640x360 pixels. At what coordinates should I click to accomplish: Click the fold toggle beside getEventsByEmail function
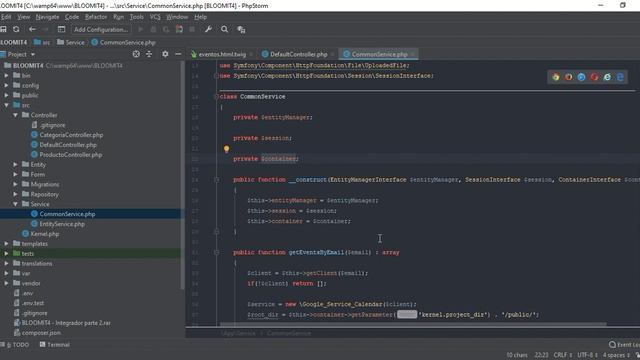(x=216, y=253)
